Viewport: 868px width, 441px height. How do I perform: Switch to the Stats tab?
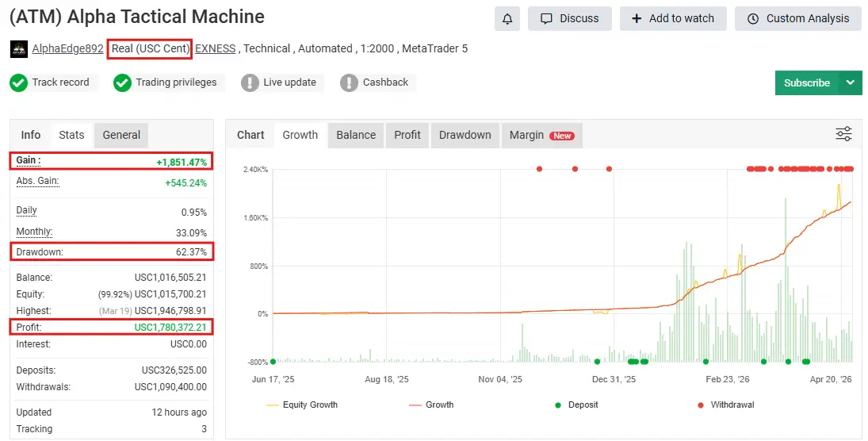71,135
